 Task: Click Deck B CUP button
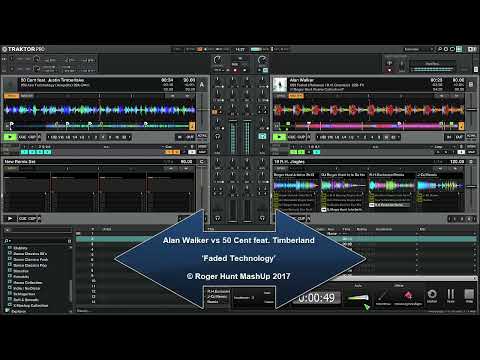[301, 137]
